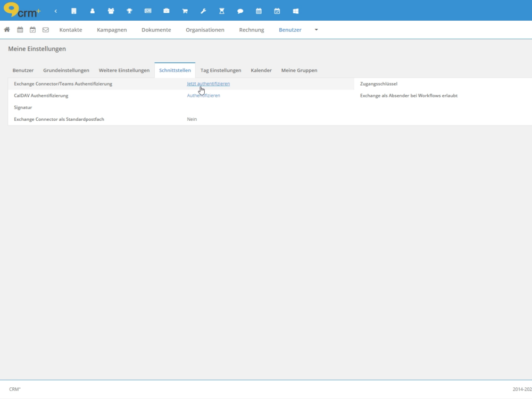Open the envelope mail icon

[x=46, y=30]
